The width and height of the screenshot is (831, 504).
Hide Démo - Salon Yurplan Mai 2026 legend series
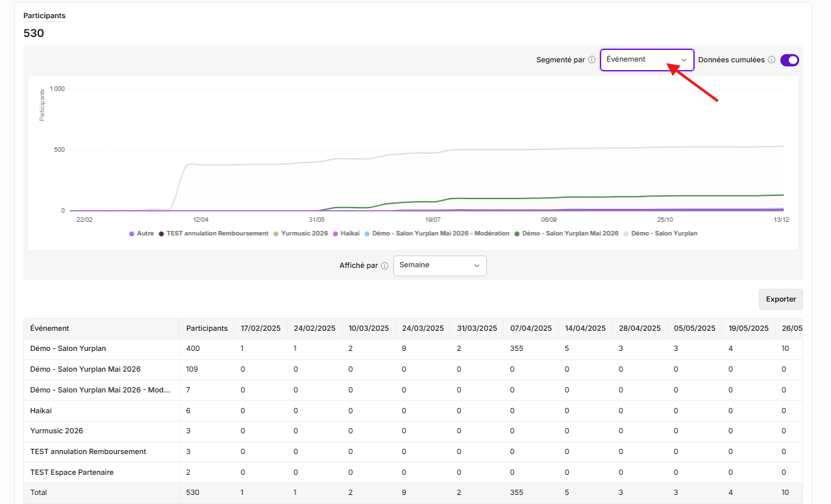pyautogui.click(x=565, y=234)
